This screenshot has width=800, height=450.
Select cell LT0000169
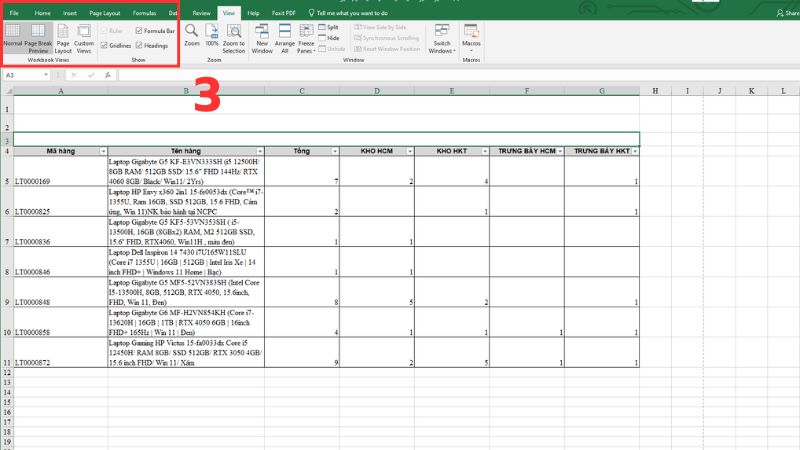61,171
